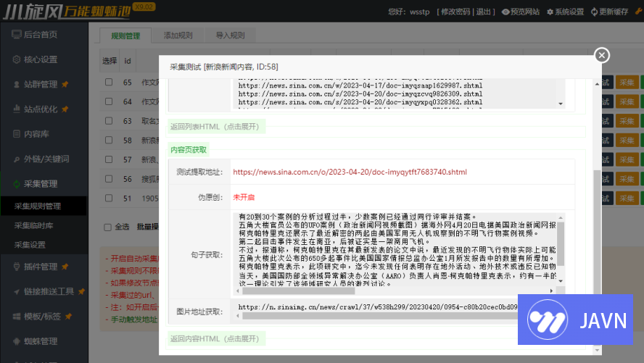644x363 pixels.
Task: Click the 句子获取 horizontal scrollbar thumb
Action: (299, 291)
